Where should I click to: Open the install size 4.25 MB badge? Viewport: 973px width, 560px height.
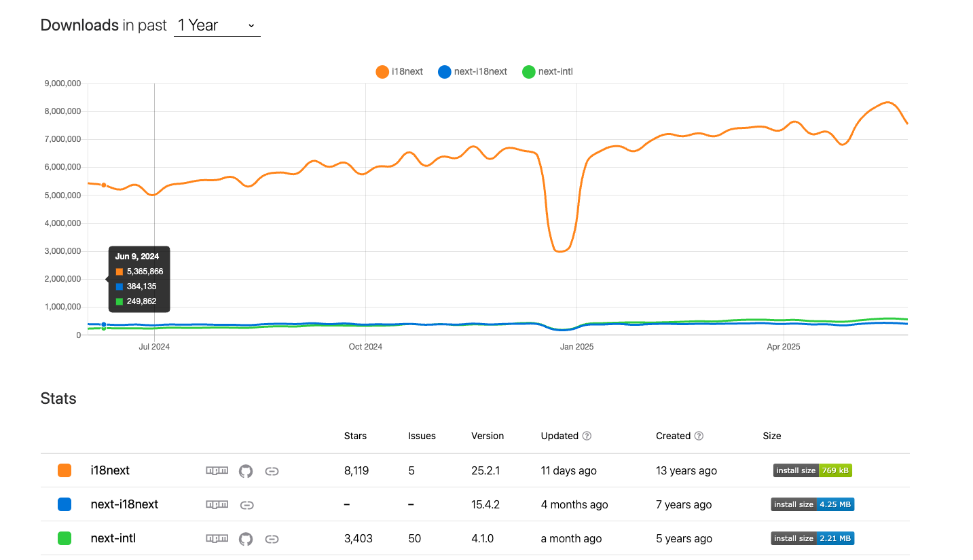(x=813, y=504)
